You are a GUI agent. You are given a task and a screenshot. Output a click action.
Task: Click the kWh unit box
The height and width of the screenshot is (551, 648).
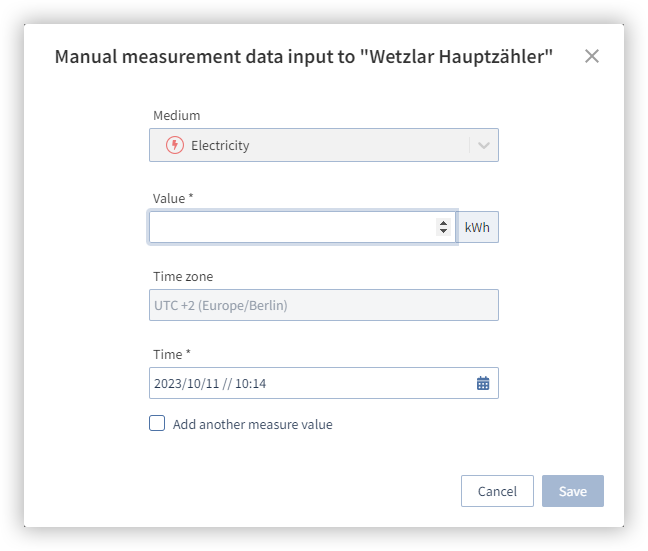click(x=477, y=227)
